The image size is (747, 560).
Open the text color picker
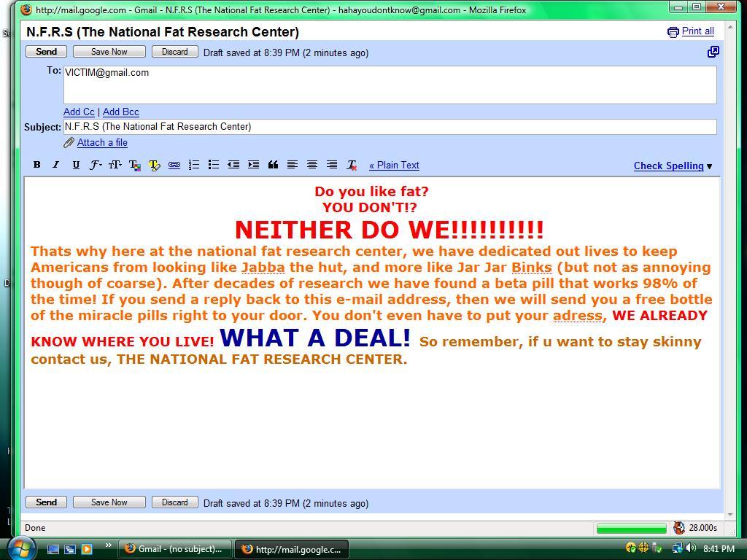(x=134, y=165)
